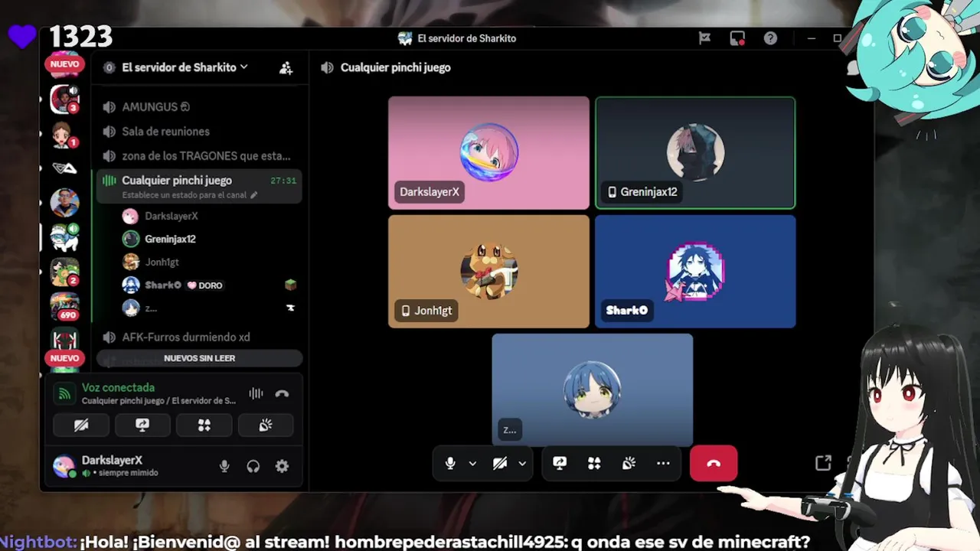Focus the z... user video tile

point(592,390)
